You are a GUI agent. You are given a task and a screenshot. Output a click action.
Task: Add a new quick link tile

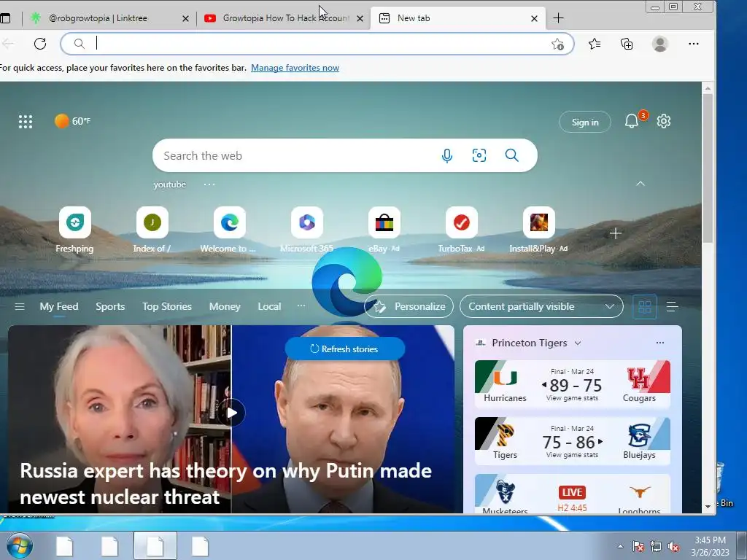click(615, 233)
